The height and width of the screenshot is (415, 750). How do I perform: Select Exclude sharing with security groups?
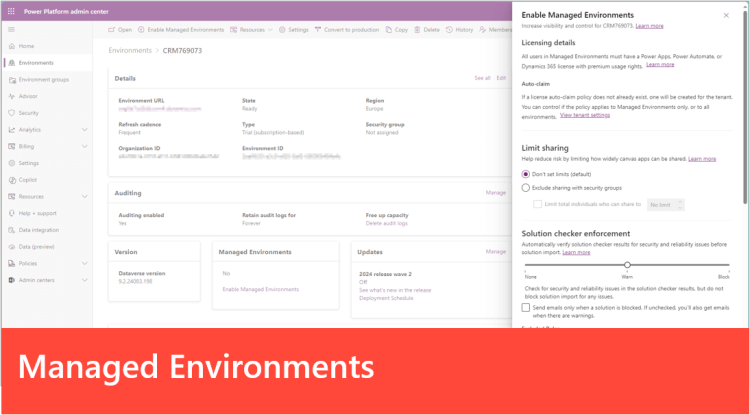click(526, 188)
